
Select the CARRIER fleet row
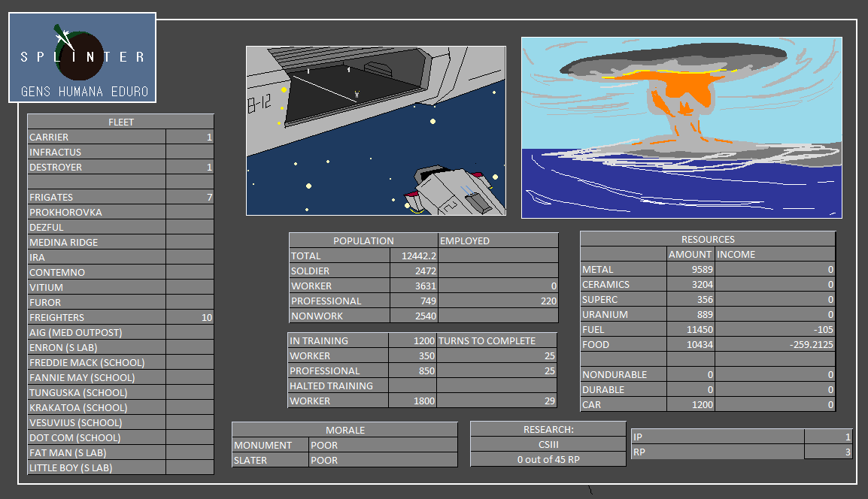(x=96, y=137)
